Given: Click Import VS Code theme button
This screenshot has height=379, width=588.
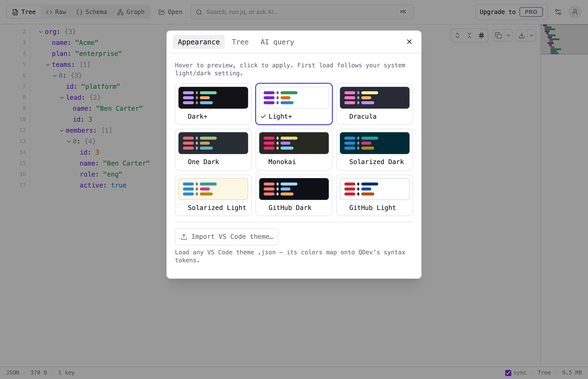Looking at the screenshot, I should 226,237.
